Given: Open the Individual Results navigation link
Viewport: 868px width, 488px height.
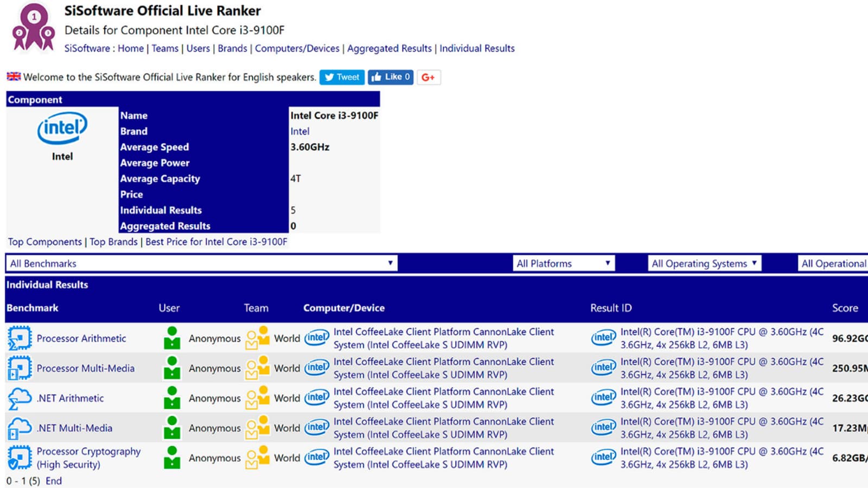Looking at the screenshot, I should pos(477,48).
